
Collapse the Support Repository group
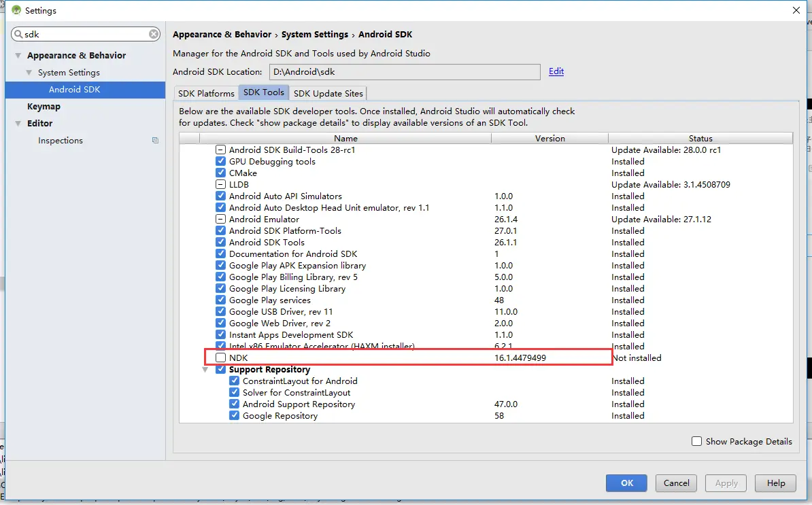click(x=205, y=370)
